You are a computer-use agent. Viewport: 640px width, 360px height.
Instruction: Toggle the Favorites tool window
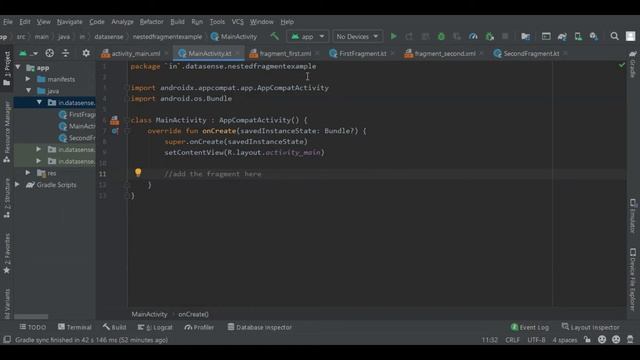[x=7, y=253]
